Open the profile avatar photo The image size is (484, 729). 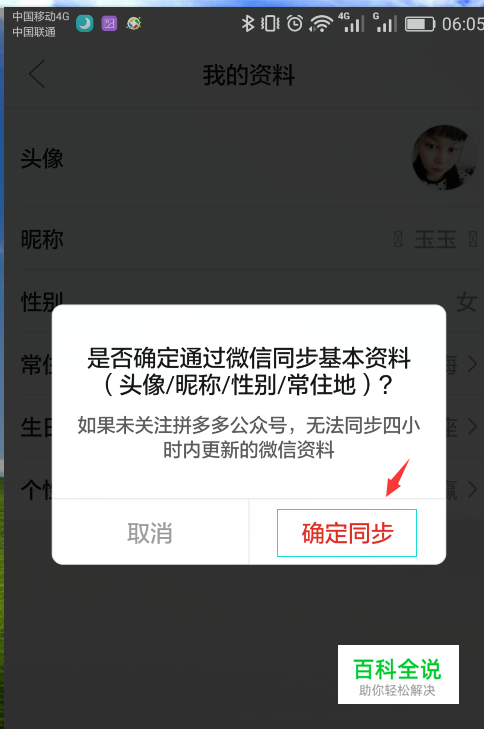[x=444, y=158]
